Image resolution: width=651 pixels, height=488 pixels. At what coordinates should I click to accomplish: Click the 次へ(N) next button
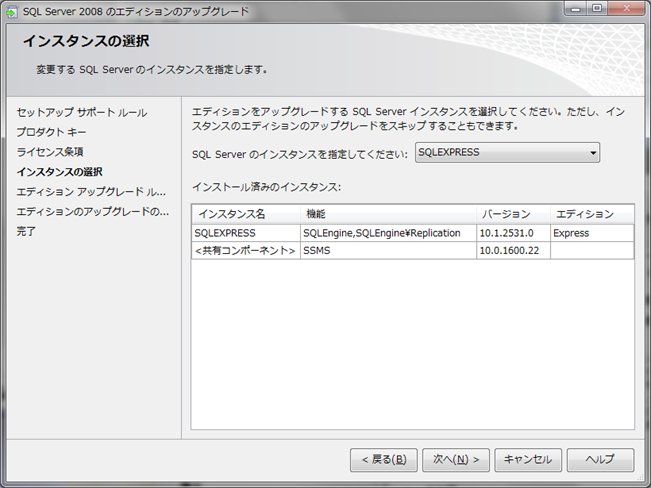tap(456, 459)
